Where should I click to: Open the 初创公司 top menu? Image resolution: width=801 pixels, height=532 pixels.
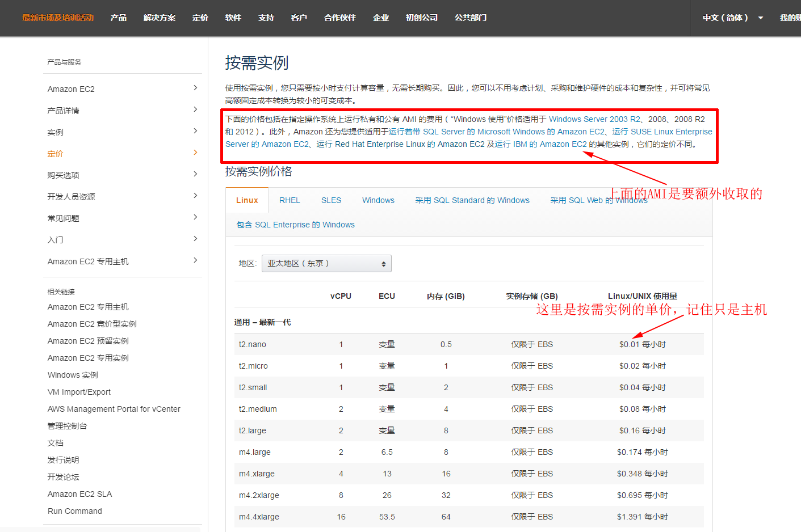[x=422, y=18]
